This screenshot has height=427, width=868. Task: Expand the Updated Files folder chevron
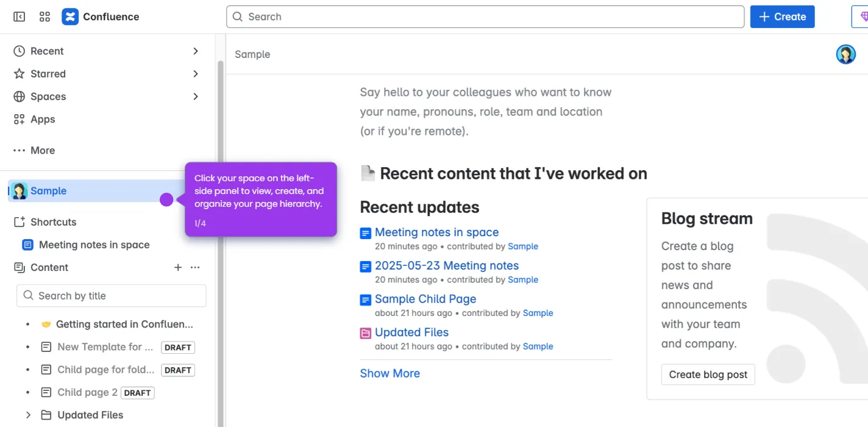coord(28,415)
